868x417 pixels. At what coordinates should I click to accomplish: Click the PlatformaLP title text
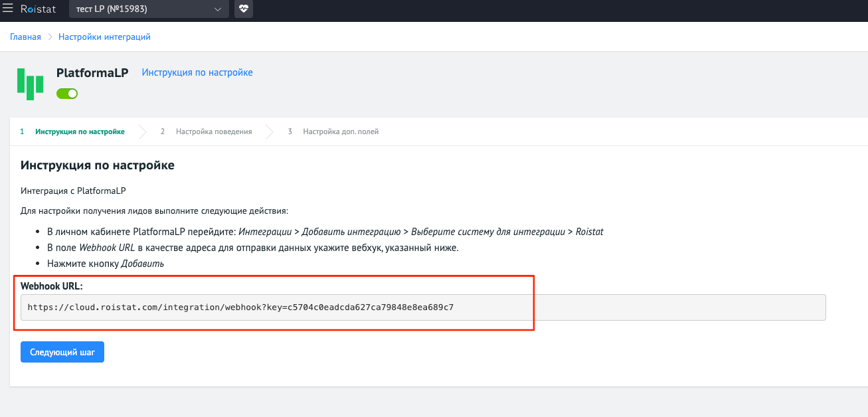pyautogui.click(x=92, y=73)
